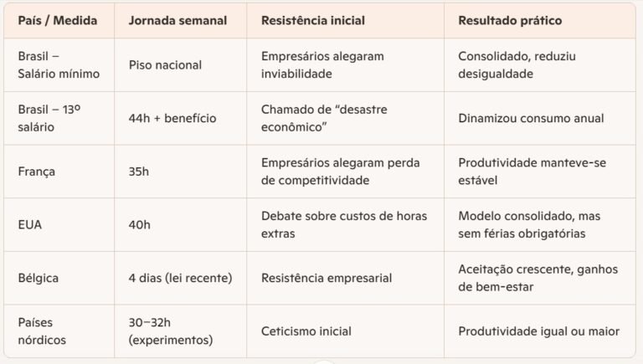Viewport: 643px width, 364px height.
Task: Click the "Brasil – Salário mínimo" cell
Action: click(59, 65)
